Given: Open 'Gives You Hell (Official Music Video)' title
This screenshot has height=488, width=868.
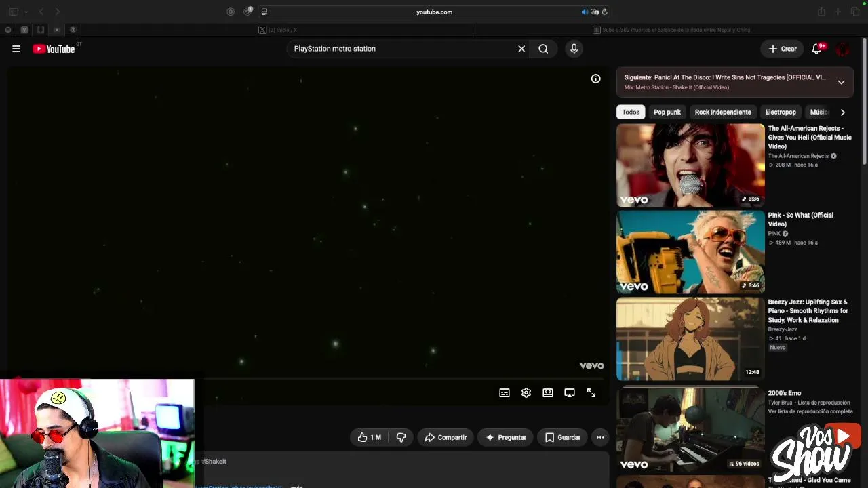Looking at the screenshot, I should (x=810, y=138).
